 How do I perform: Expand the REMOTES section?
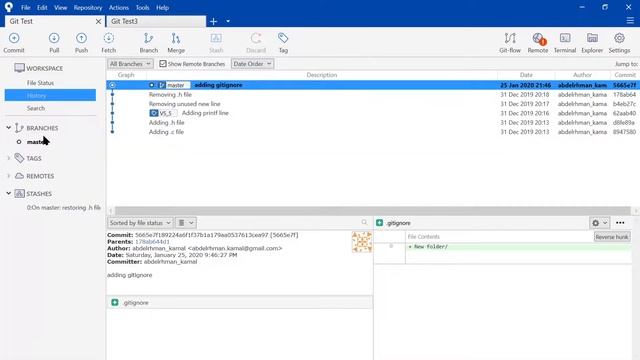[x=9, y=176]
